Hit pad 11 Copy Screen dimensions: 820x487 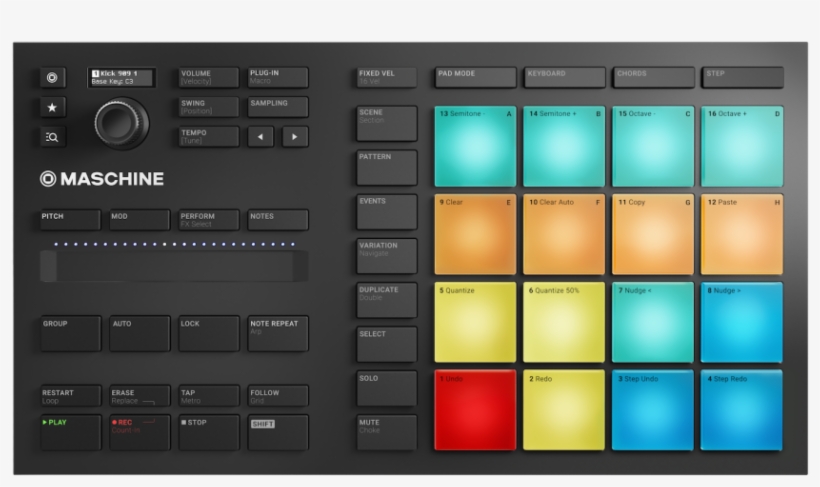653,235
